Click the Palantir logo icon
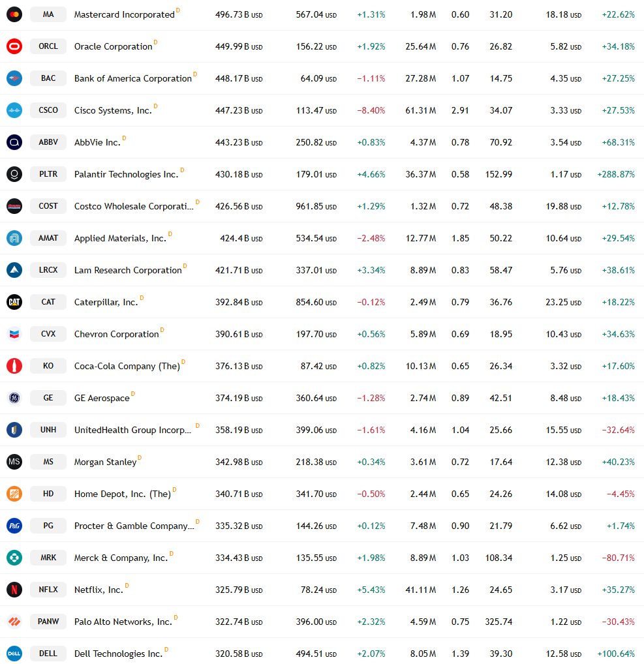The height and width of the screenshot is (664, 644). click(x=14, y=174)
